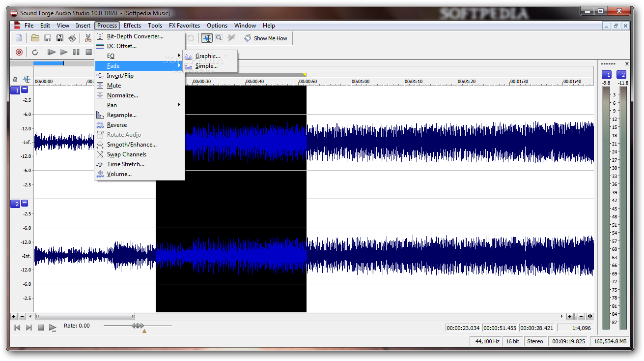644x361 pixels.
Task: Select meter channel 1 button
Action: (607, 75)
